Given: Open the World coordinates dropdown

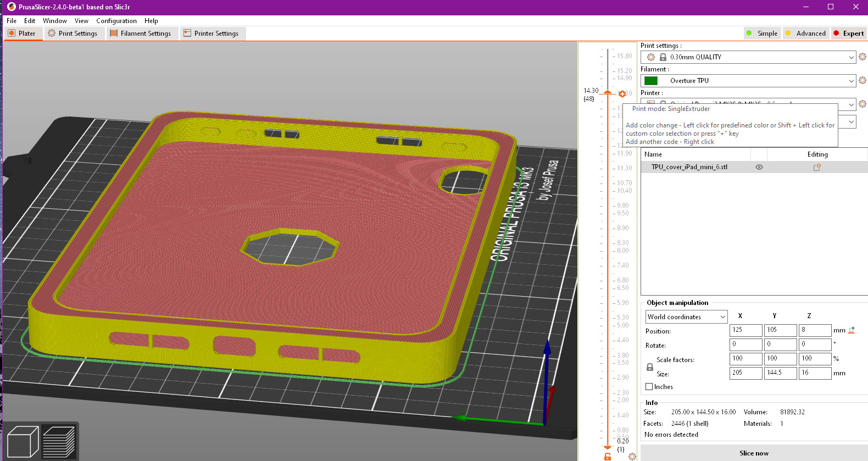Looking at the screenshot, I should [x=687, y=316].
